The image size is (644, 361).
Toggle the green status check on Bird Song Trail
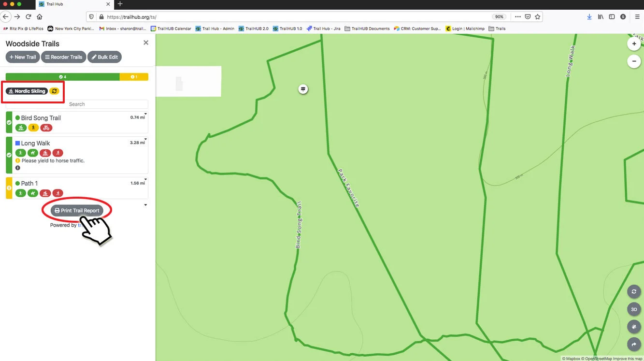pos(9,122)
